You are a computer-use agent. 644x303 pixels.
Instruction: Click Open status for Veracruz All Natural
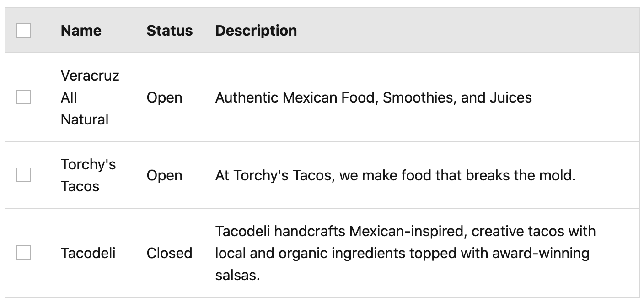point(164,98)
